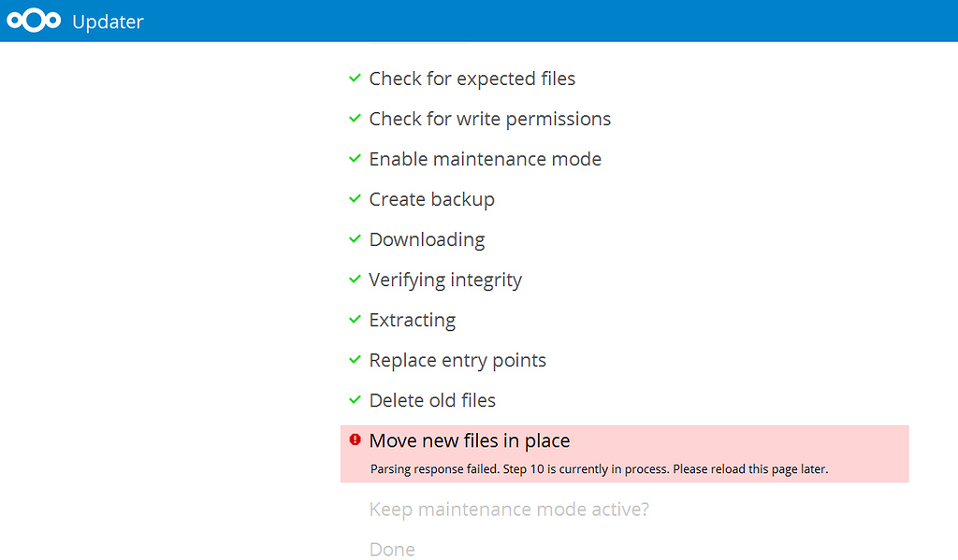Click green checkmark beside Check for write permissions

(355, 119)
